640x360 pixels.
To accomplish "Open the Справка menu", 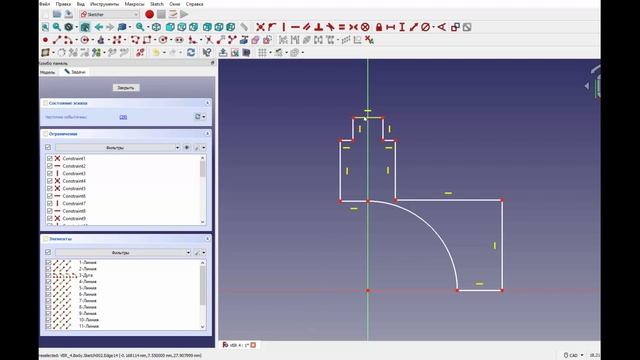I will pyautogui.click(x=194, y=4).
